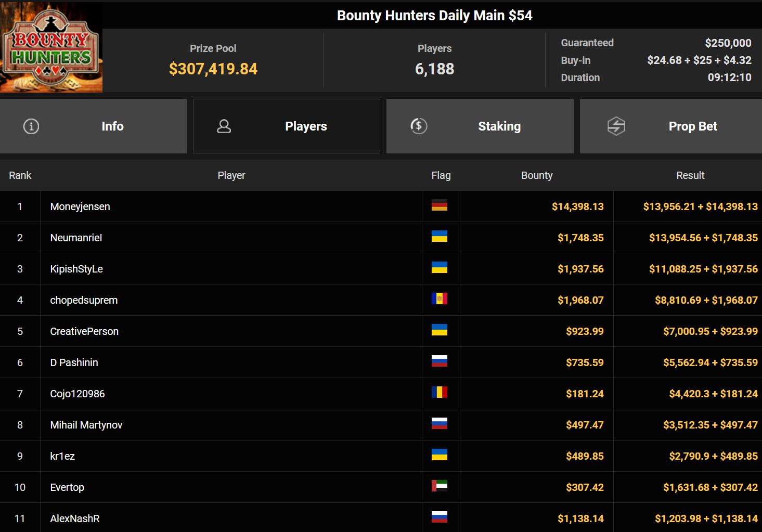Click AlexNashR's result amount

(706, 518)
